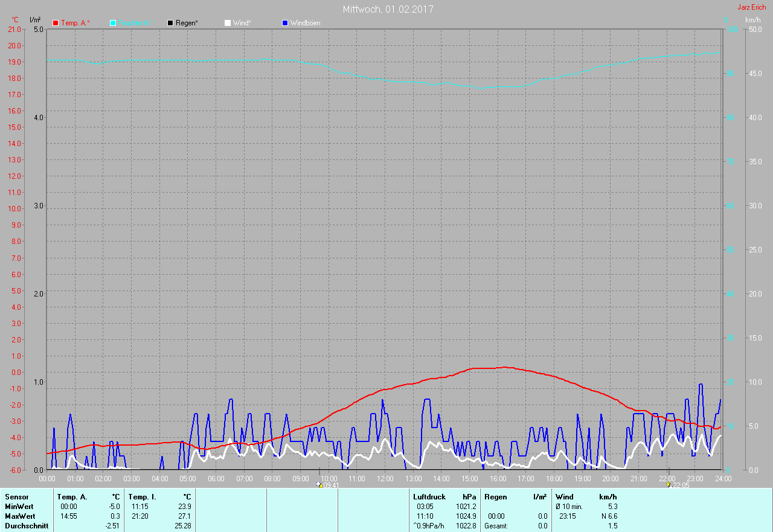Click the Temp. I. column header
This screenshot has width=773, height=532.
(x=142, y=497)
